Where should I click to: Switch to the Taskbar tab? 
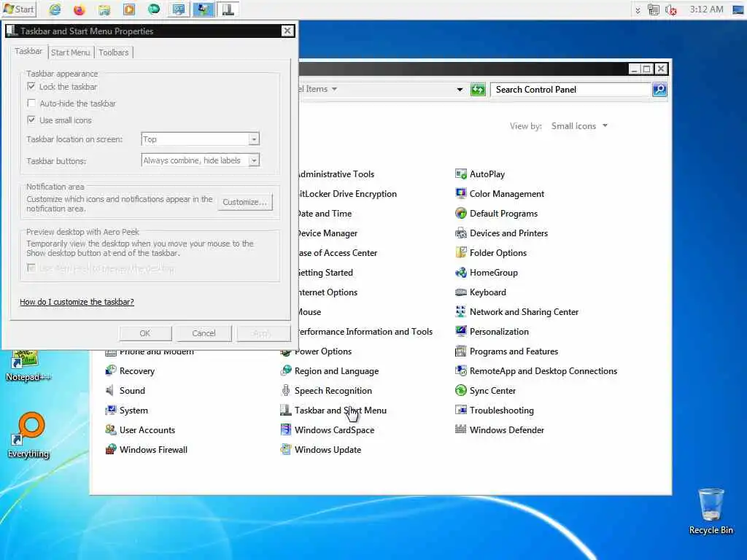[x=28, y=52]
